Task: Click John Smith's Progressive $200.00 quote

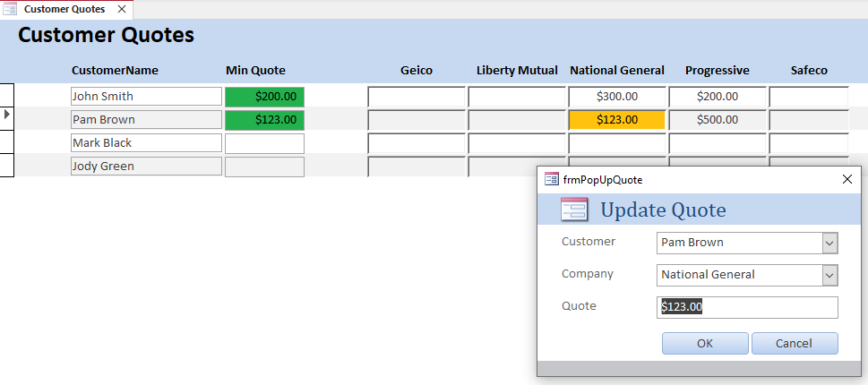Action: tap(717, 96)
